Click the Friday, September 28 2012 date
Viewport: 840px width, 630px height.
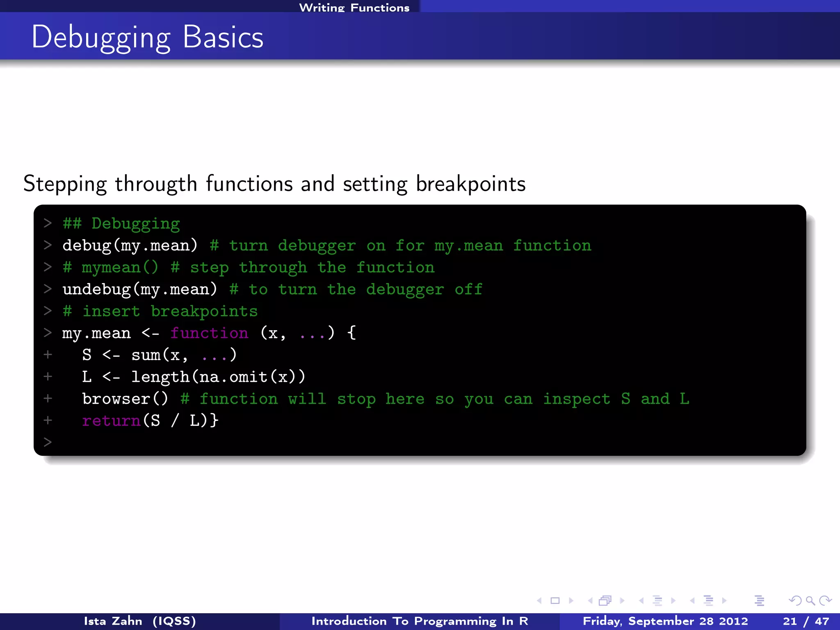[665, 621]
